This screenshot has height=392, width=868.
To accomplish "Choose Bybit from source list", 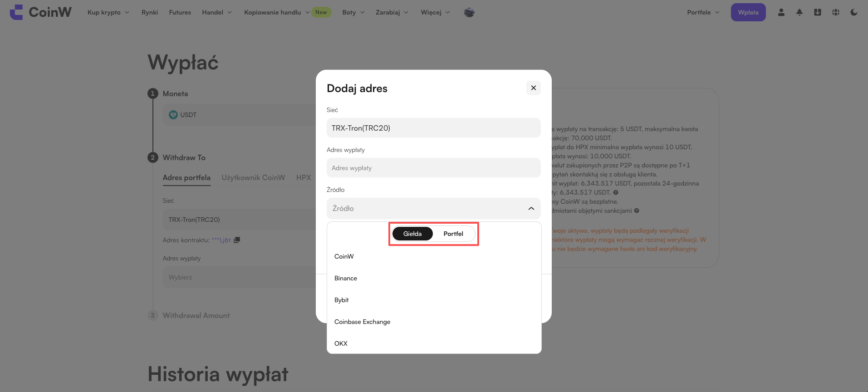I will tap(434, 300).
